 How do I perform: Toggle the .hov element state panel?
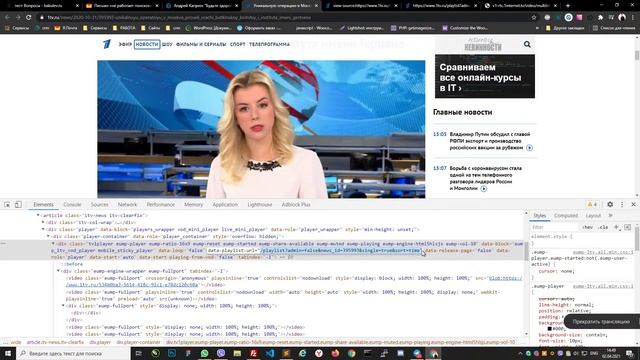pos(587,227)
